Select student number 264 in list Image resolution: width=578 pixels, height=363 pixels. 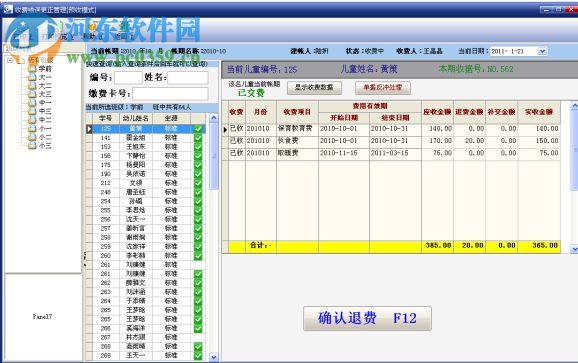pyautogui.click(x=106, y=301)
